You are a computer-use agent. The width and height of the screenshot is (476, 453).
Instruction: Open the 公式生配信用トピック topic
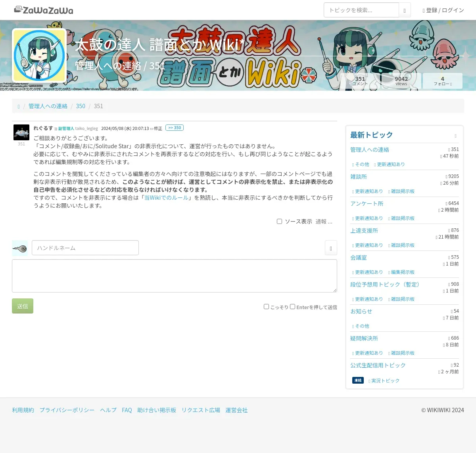tap(378, 365)
